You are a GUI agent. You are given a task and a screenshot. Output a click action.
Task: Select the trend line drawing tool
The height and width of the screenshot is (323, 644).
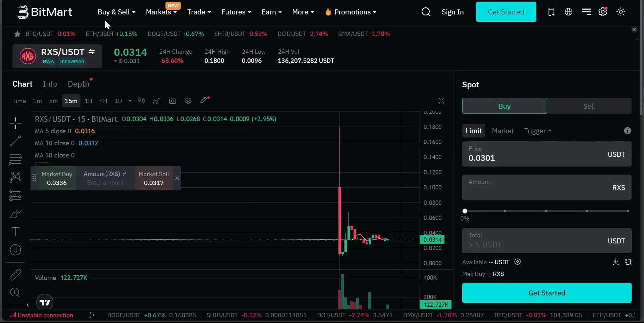pos(15,141)
